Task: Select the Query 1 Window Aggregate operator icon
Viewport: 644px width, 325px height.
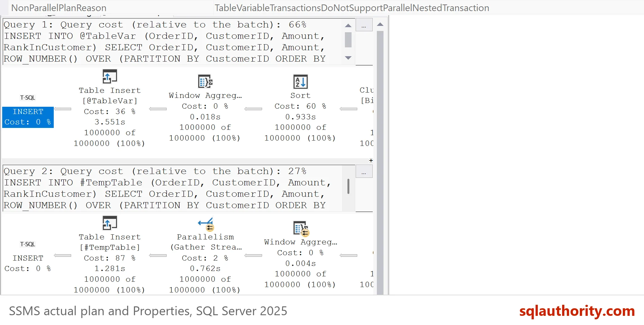Action: 205,82
